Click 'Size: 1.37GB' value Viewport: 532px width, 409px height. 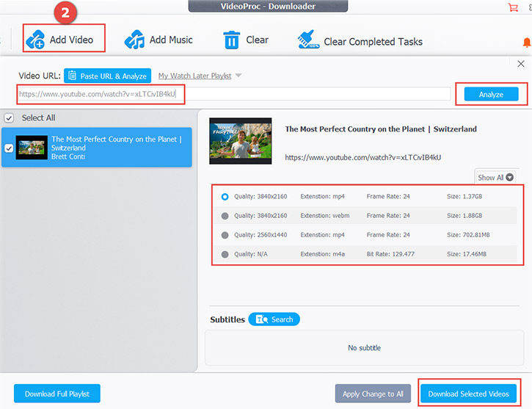[464, 197]
